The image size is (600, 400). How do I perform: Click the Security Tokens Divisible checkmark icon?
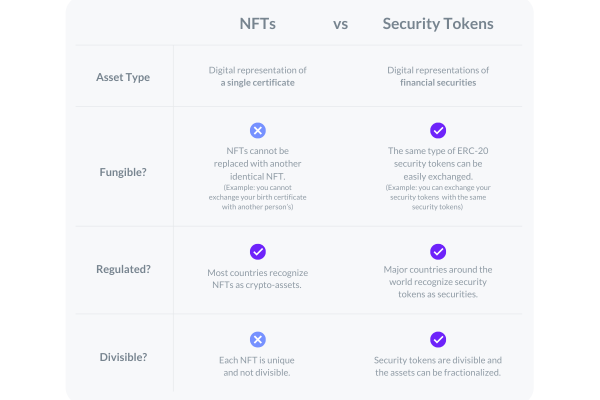tap(438, 340)
